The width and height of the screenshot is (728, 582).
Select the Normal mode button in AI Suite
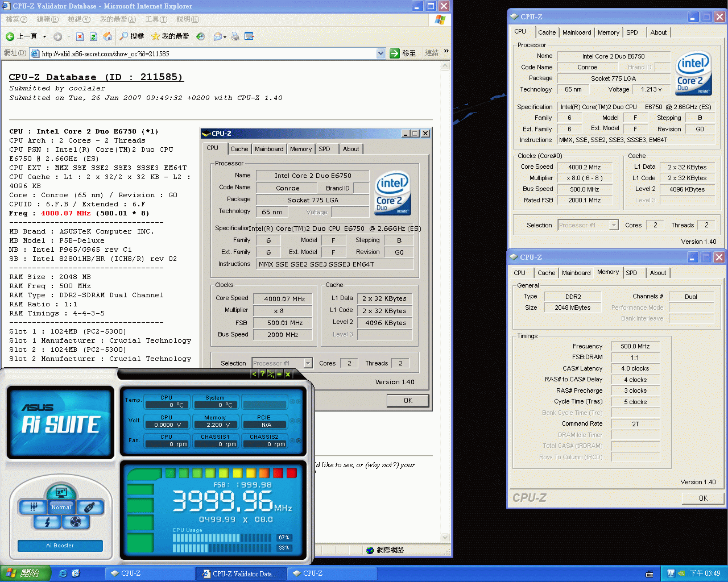[61, 508]
